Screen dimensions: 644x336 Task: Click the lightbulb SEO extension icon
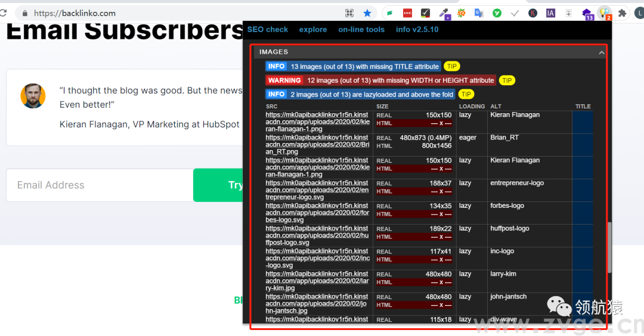pyautogui.click(x=604, y=13)
